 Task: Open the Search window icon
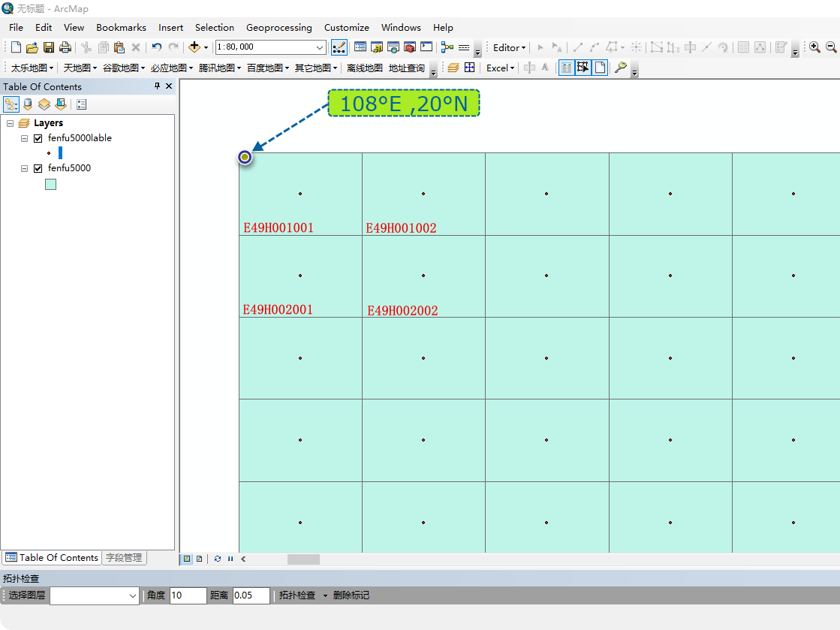click(x=393, y=47)
